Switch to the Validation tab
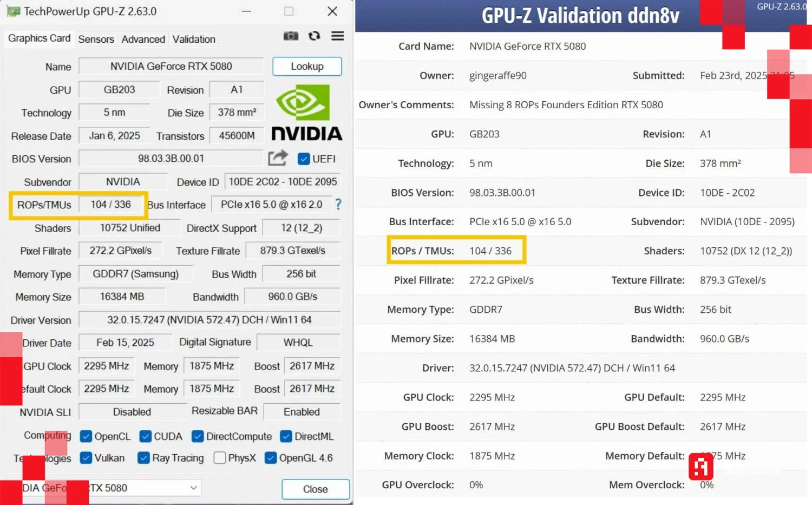 [194, 39]
